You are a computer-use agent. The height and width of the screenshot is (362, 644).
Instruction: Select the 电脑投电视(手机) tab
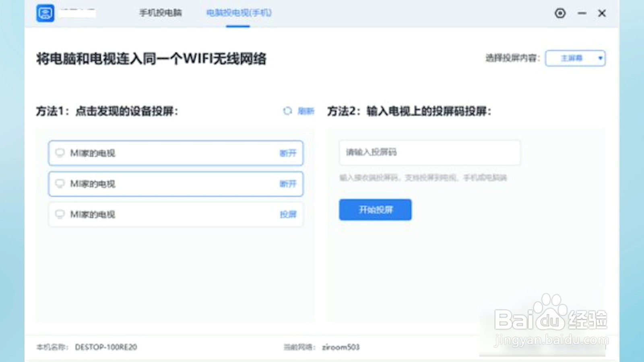[x=239, y=13]
